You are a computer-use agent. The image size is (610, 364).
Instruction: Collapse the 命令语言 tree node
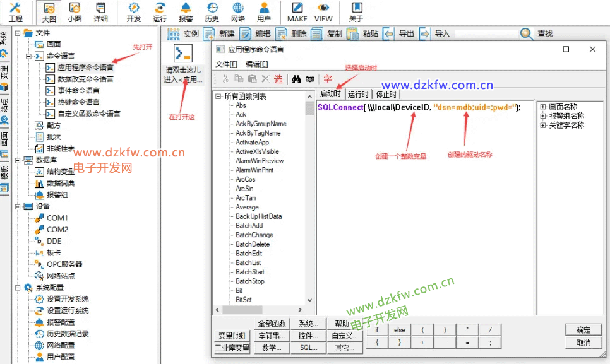(29, 56)
